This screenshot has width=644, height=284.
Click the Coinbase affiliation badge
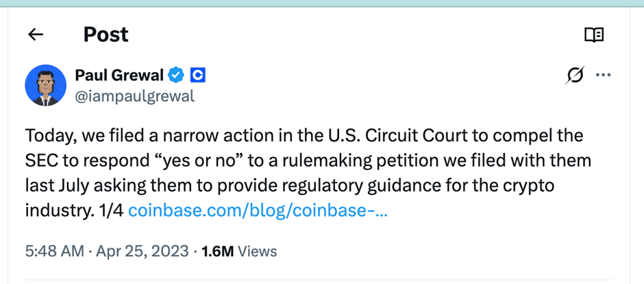click(197, 75)
